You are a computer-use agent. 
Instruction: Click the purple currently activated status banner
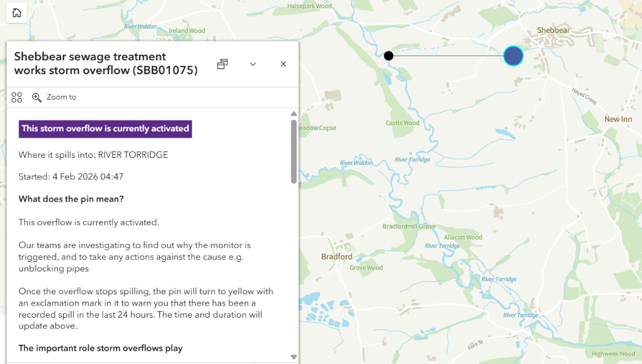(105, 129)
